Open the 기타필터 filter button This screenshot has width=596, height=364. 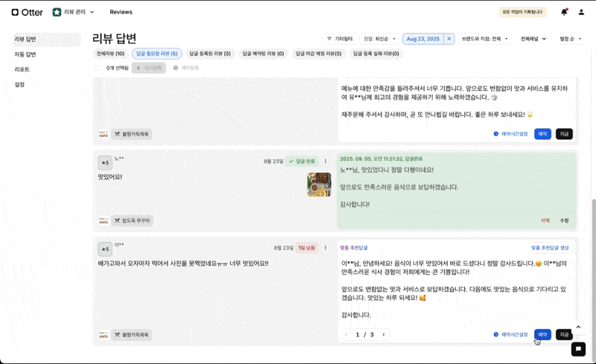(340, 39)
